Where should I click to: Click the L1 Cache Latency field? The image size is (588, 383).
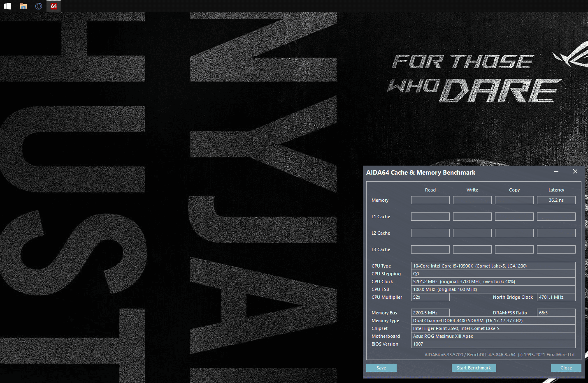tap(556, 217)
